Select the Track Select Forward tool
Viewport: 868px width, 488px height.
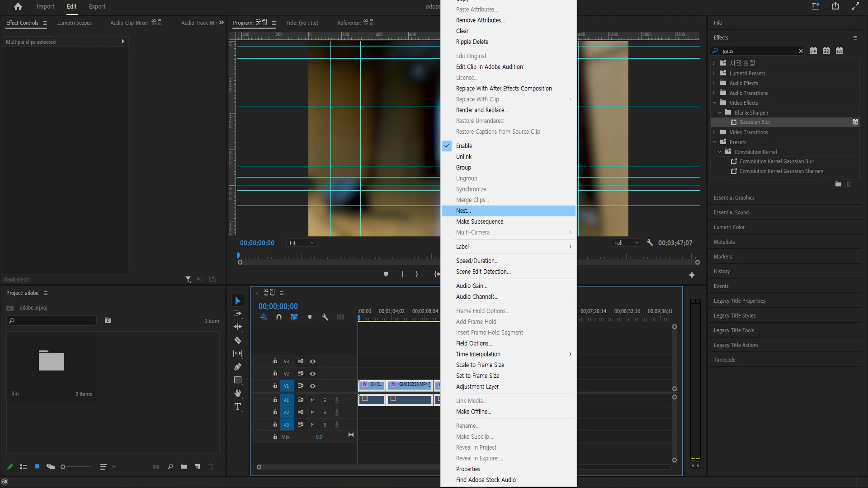point(238,314)
